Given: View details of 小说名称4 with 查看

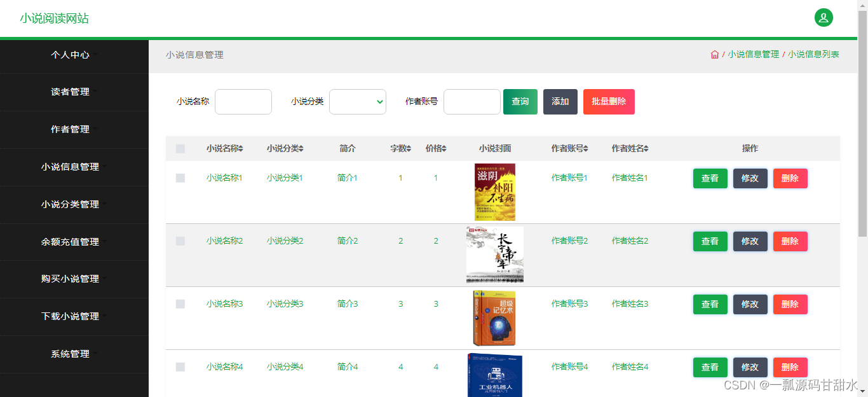Looking at the screenshot, I should pos(710,367).
